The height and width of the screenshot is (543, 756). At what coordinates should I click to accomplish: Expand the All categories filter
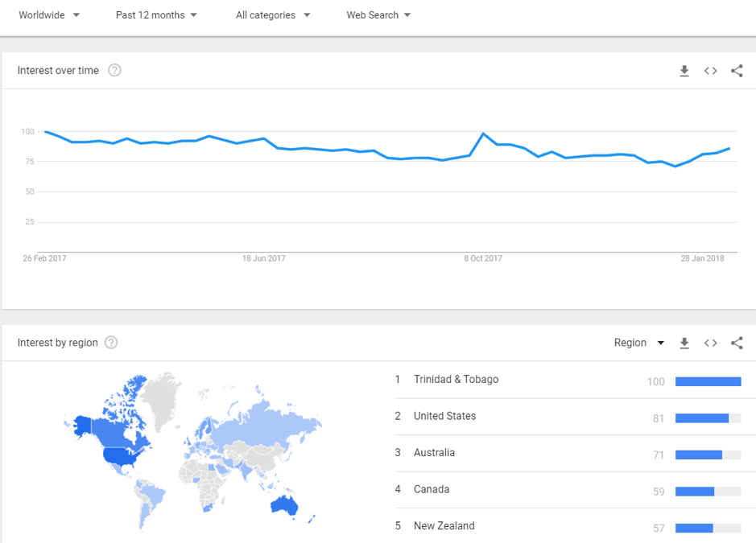pyautogui.click(x=273, y=15)
